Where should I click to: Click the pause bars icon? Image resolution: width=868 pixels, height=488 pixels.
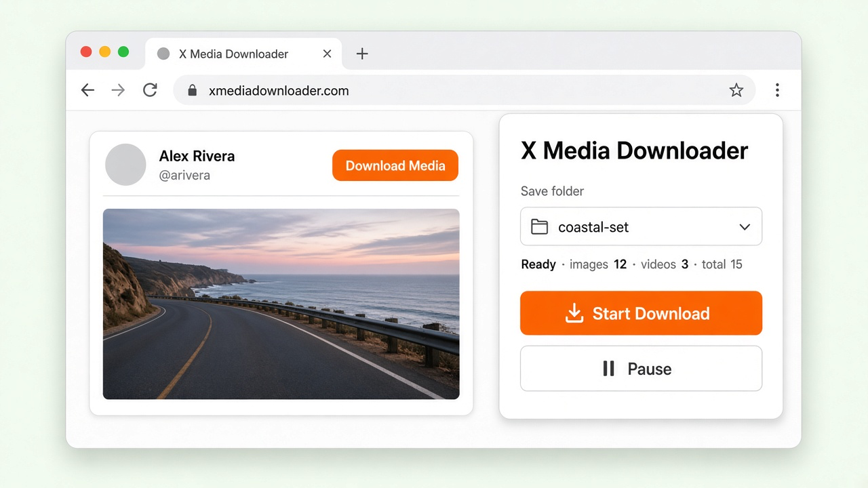(x=609, y=369)
